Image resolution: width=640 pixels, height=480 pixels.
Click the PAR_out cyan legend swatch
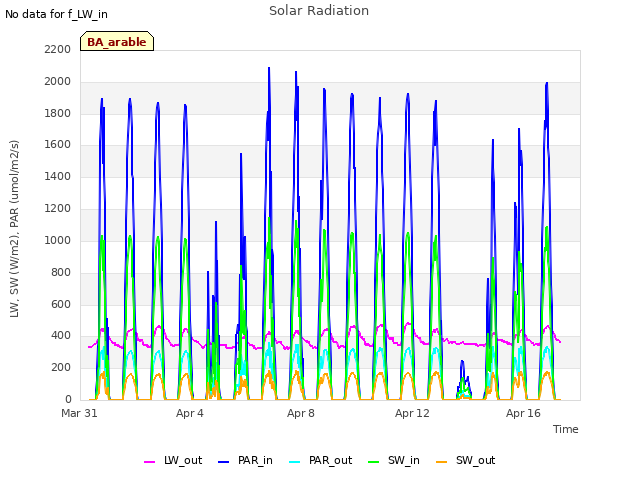294,462
